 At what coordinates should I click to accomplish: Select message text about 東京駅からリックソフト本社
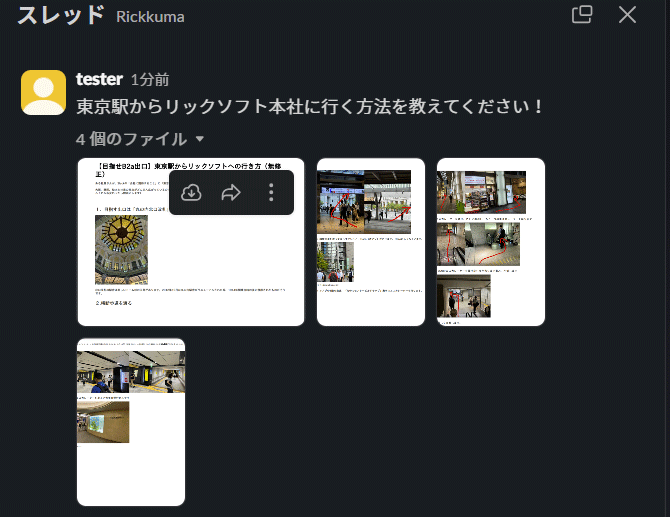tap(309, 106)
